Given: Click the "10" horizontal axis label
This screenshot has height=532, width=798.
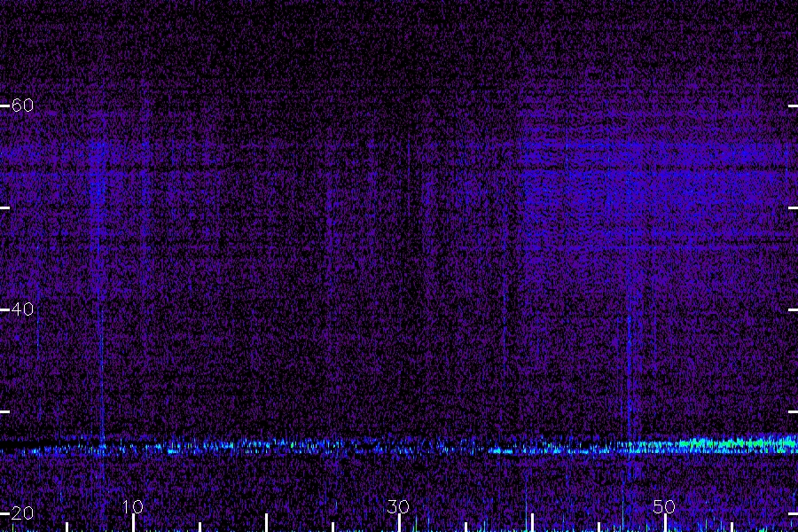Looking at the screenshot, I should [133, 506].
